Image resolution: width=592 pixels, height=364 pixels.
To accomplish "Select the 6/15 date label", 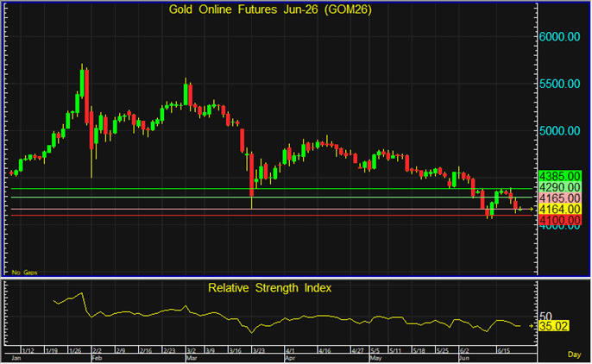I will (504, 351).
